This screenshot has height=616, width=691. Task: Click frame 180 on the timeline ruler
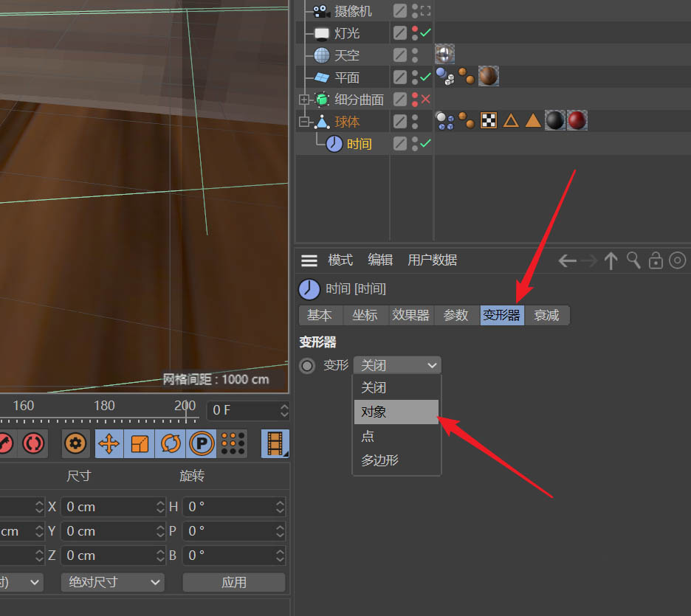[104, 406]
